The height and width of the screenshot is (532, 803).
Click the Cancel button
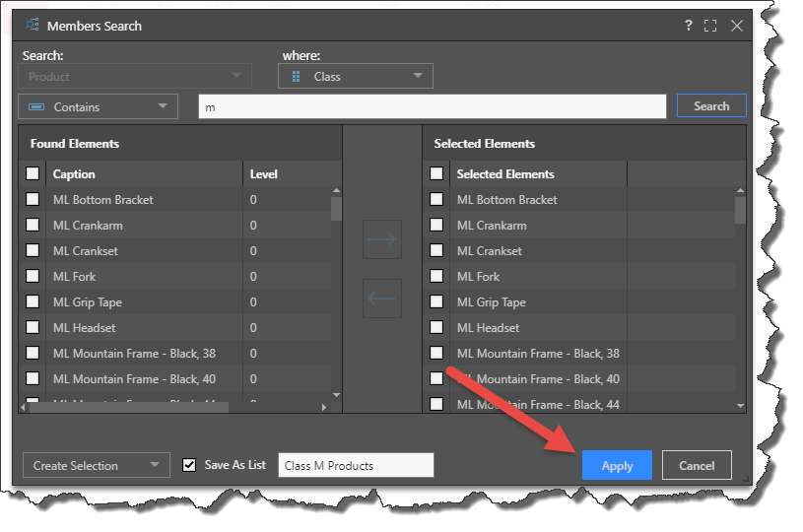[x=697, y=466]
